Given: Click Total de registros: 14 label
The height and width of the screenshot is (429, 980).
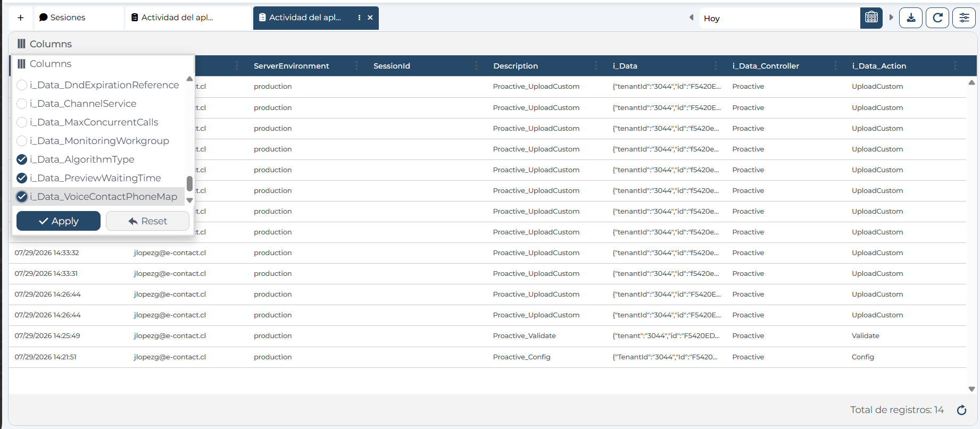Looking at the screenshot, I should 896,410.
